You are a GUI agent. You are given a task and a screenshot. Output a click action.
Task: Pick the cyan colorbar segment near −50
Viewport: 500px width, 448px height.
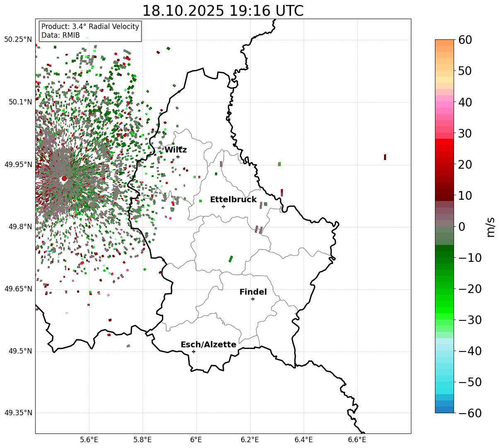pos(444,385)
